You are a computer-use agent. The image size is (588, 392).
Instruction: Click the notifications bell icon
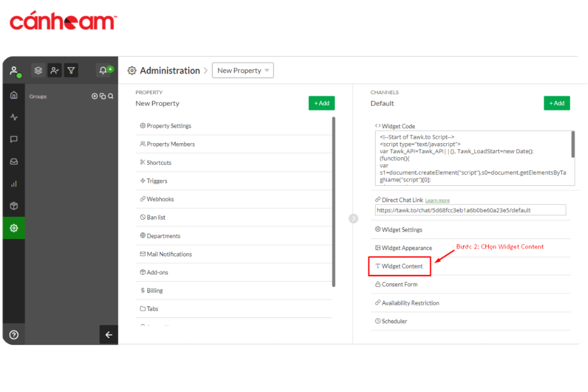103,71
